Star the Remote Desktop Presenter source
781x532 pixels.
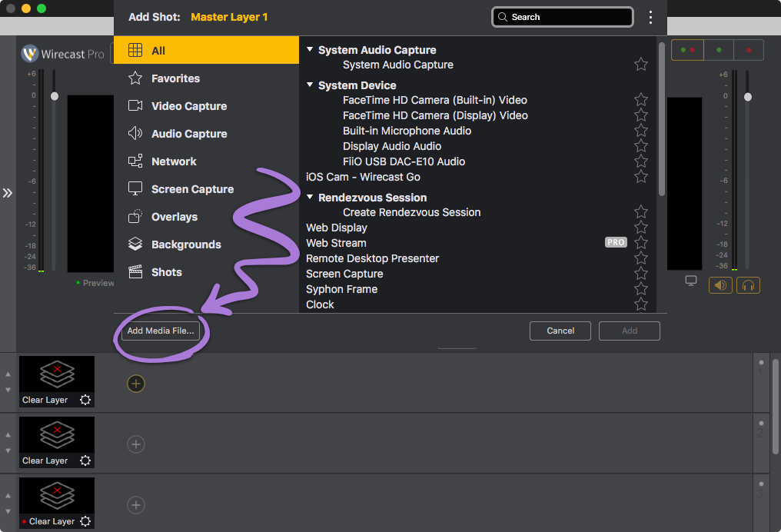(641, 258)
